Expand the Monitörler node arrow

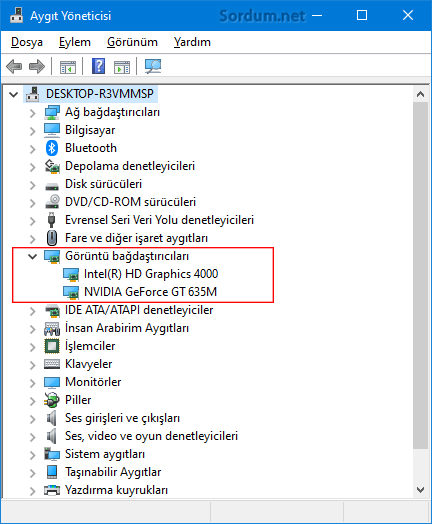(x=32, y=383)
